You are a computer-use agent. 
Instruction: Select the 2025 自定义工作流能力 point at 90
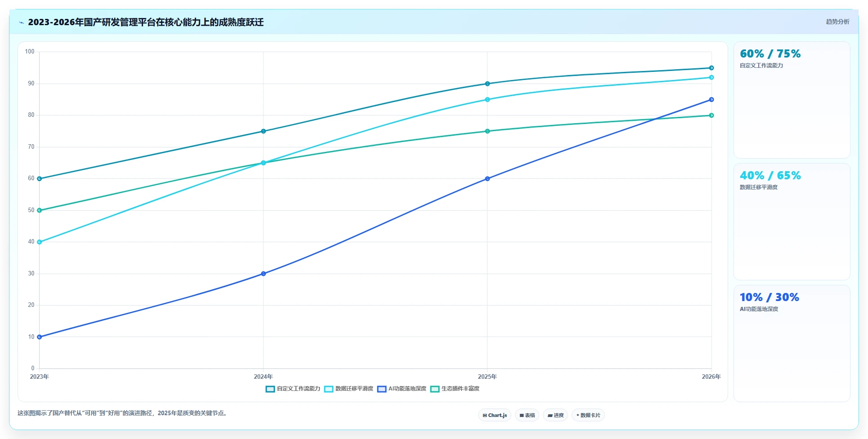coord(488,84)
